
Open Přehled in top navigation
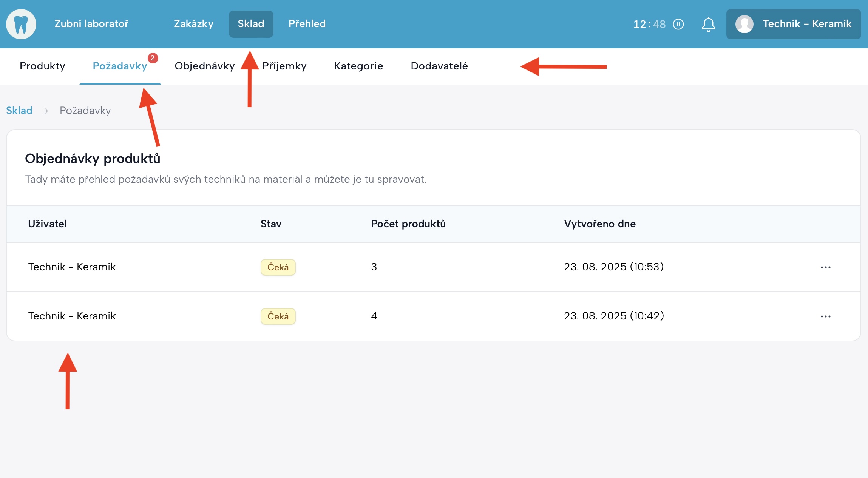click(307, 24)
